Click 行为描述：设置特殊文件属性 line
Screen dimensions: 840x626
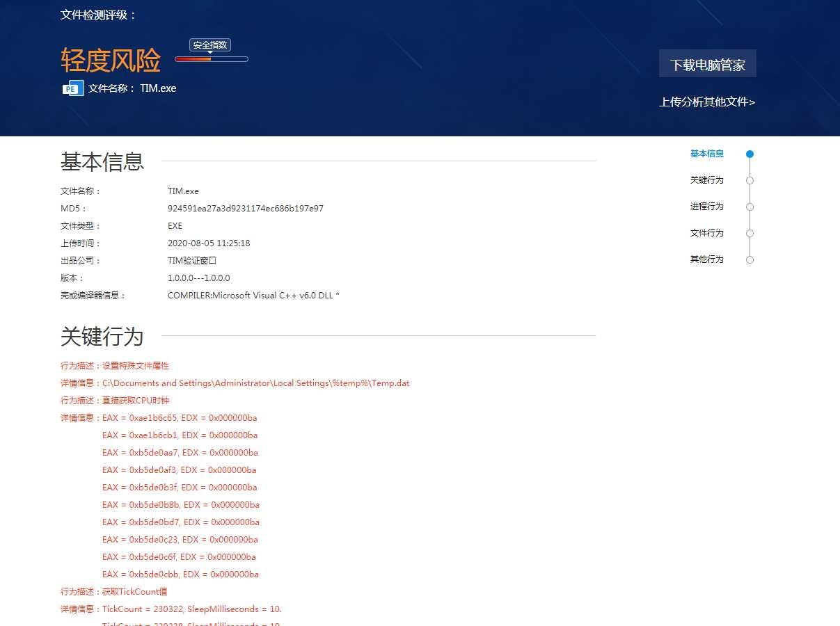point(115,366)
